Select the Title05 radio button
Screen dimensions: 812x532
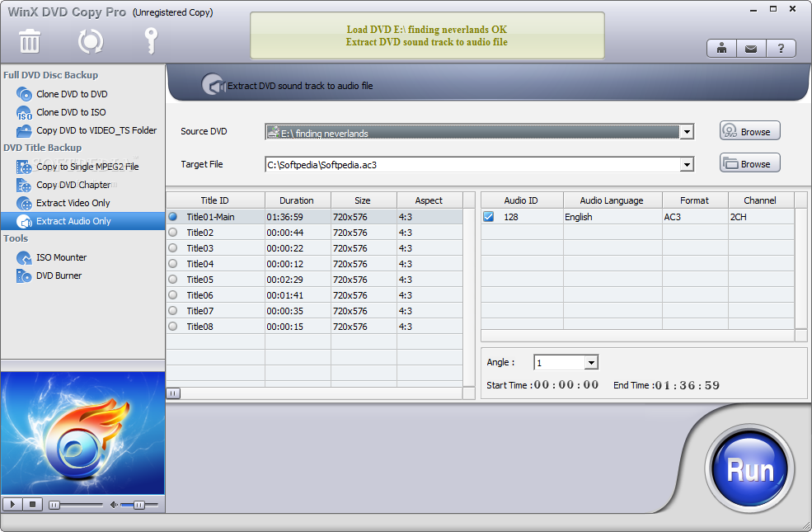pos(173,280)
